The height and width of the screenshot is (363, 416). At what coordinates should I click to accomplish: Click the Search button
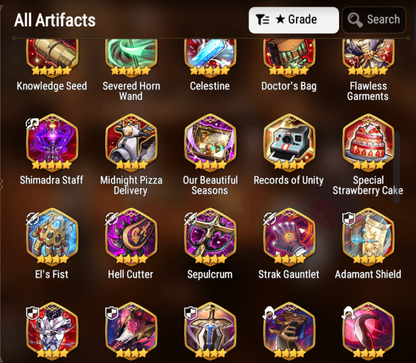tap(374, 20)
